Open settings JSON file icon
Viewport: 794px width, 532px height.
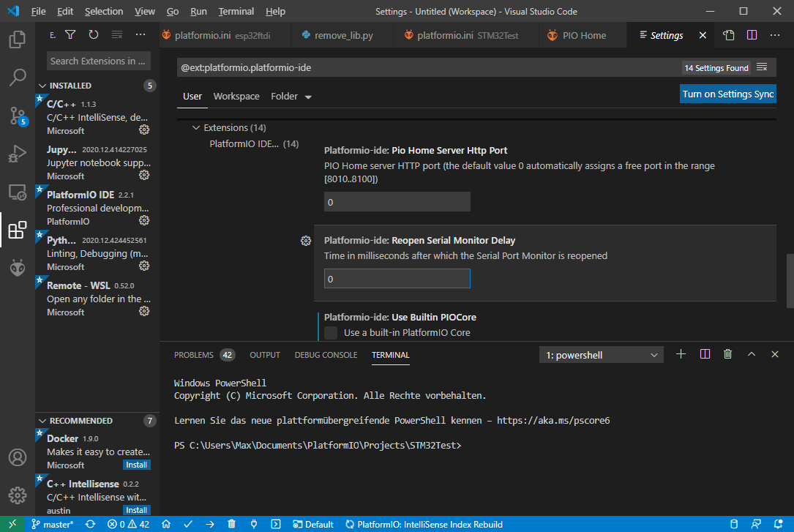[x=728, y=35]
